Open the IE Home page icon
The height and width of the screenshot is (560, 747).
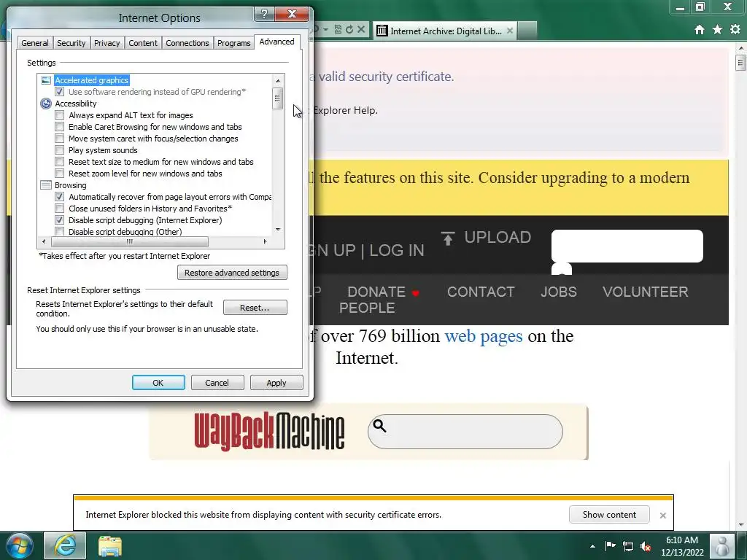point(700,30)
